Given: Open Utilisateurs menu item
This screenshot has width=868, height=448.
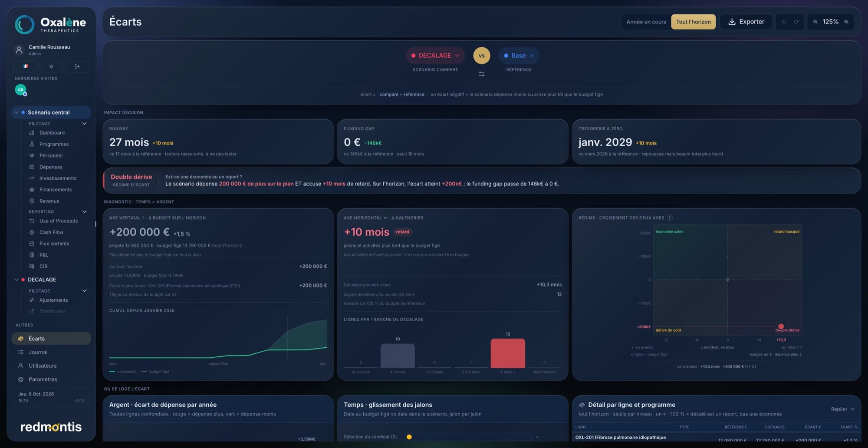Looking at the screenshot, I should point(51,366).
